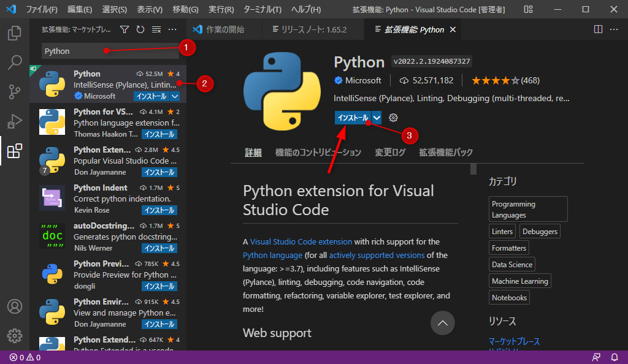Click the VS Code logo menu
628x364 pixels.
(11, 9)
